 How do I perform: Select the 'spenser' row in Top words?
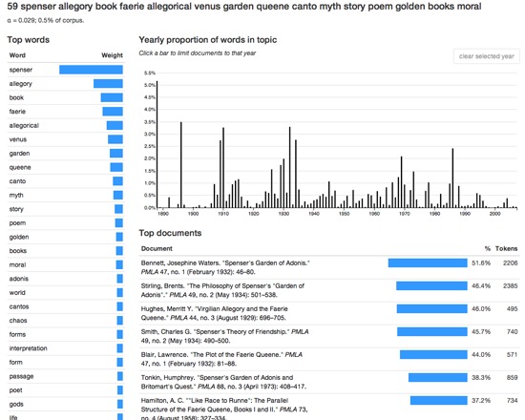pyautogui.click(x=66, y=70)
